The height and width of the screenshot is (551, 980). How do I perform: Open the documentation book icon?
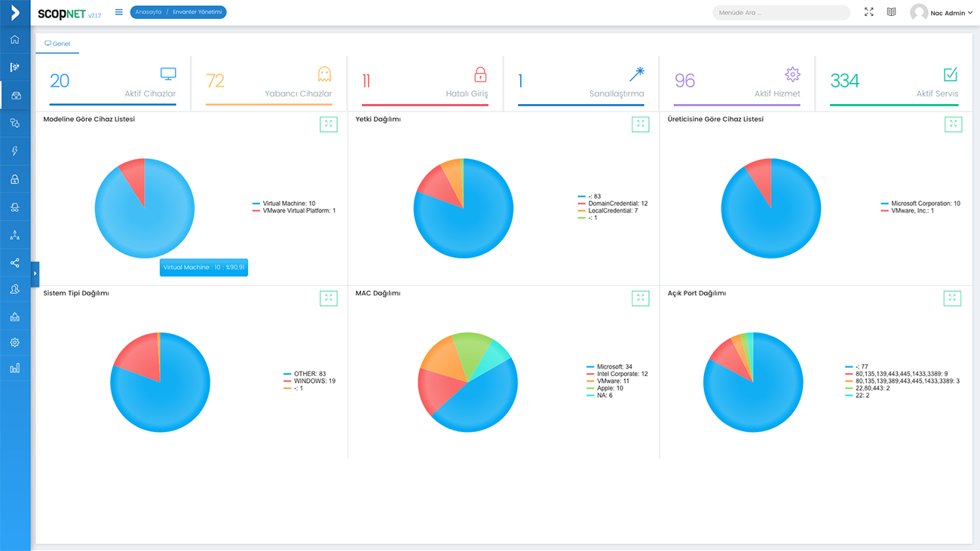click(x=892, y=12)
